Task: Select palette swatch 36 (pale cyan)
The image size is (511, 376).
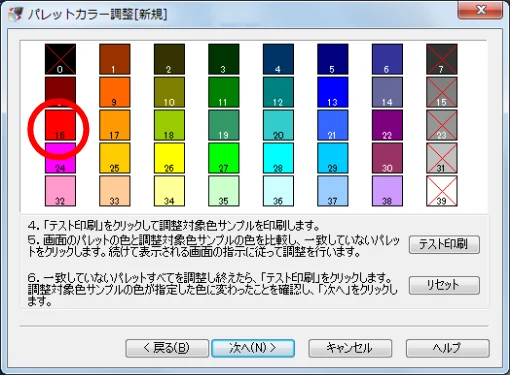Action: click(x=278, y=191)
